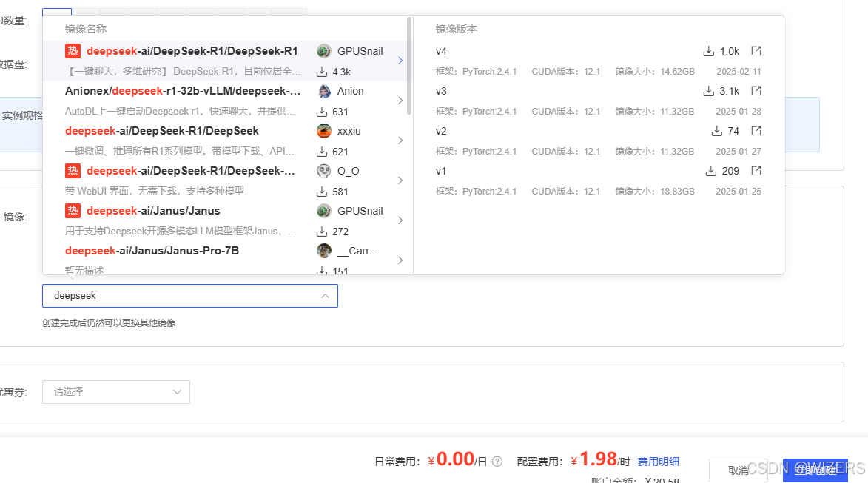This screenshot has height=483, width=868.
Task: Click 镜像名称 column header
Action: point(86,29)
